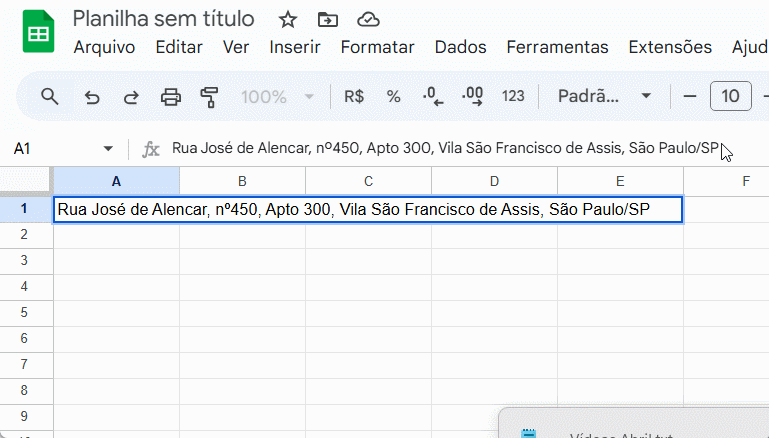Expand the name box A1 dropdown
This screenshot has width=769, height=438.
pyautogui.click(x=108, y=149)
